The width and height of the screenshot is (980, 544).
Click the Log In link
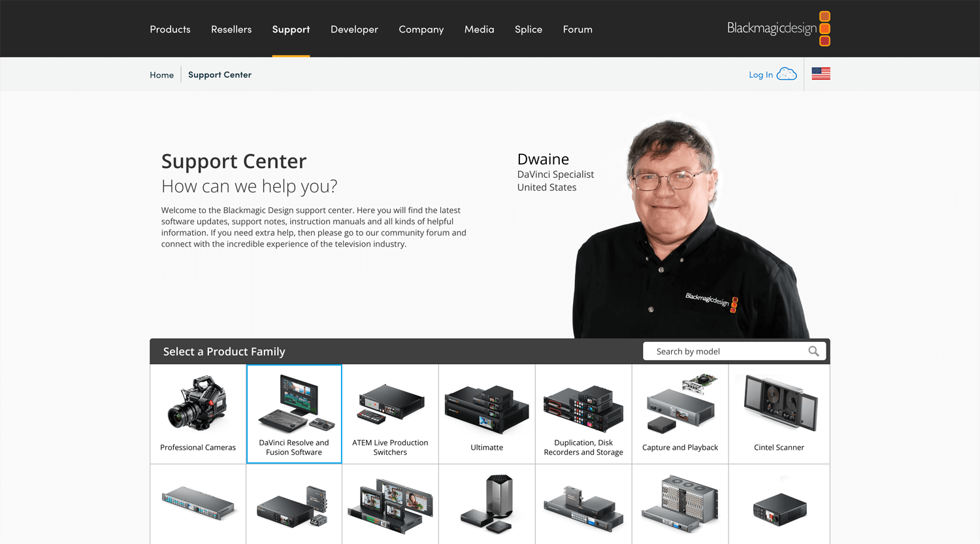point(760,75)
